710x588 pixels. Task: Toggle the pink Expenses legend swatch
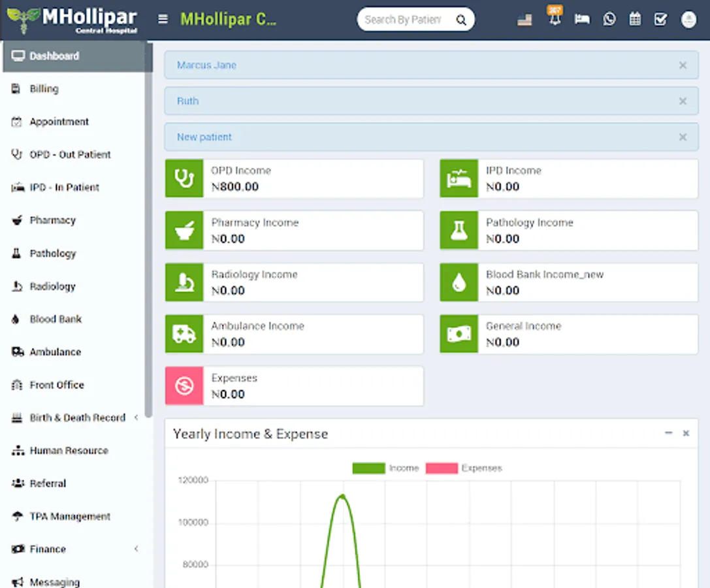click(442, 468)
